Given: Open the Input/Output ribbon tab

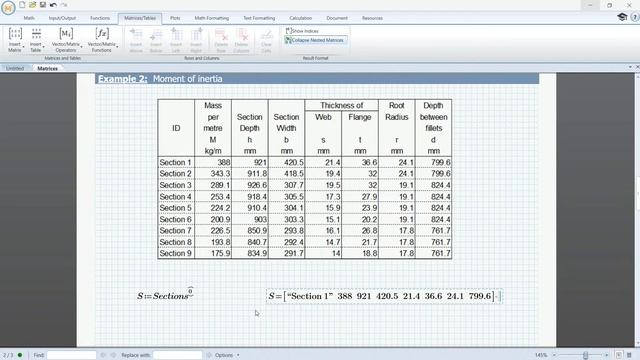Looking at the screenshot, I should 62,18.
